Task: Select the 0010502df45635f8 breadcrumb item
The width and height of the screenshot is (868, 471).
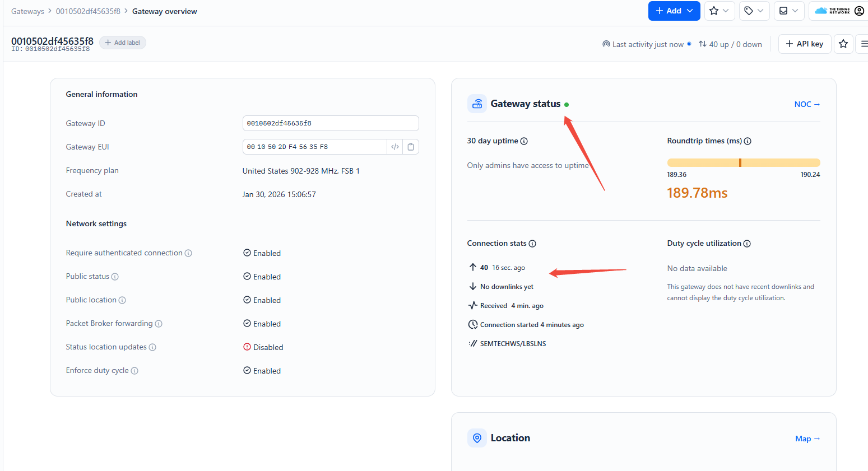Action: point(88,11)
